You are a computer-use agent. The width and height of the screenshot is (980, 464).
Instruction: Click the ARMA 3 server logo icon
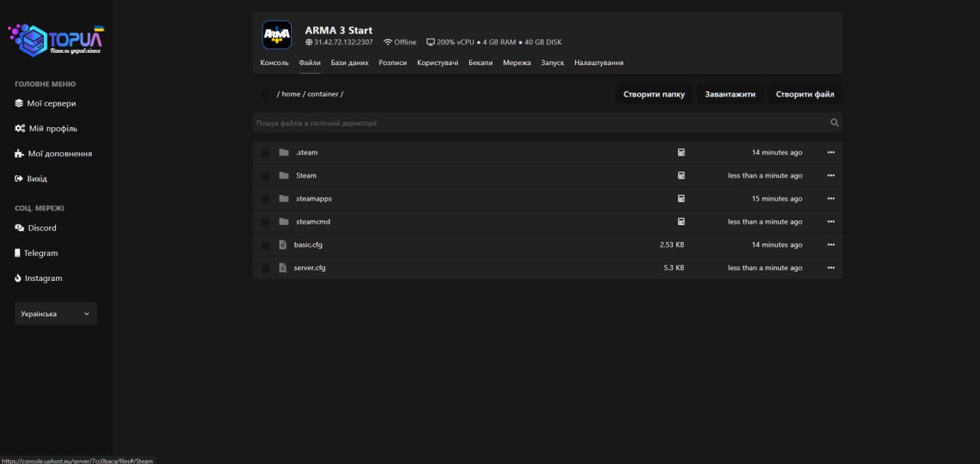tap(276, 35)
